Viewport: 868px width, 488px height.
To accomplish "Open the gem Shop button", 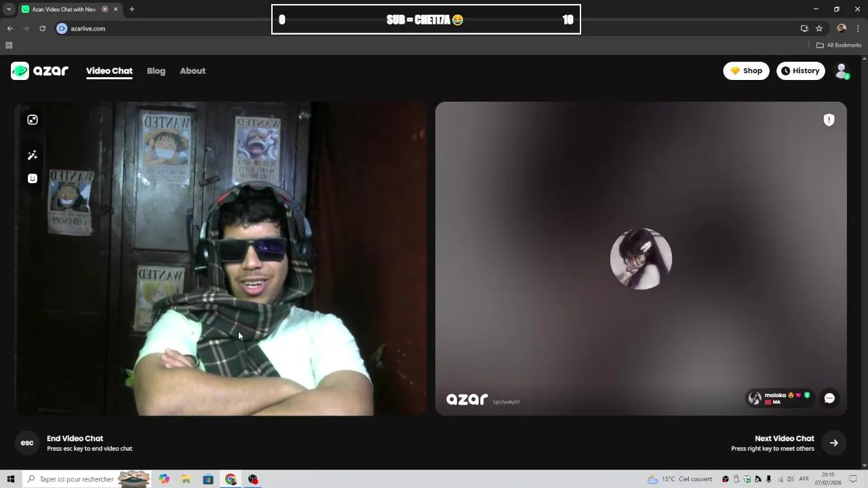I will pos(746,70).
